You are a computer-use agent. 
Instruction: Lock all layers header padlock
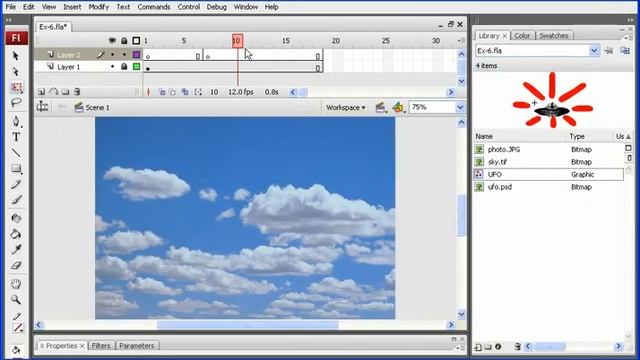pyautogui.click(x=124, y=40)
